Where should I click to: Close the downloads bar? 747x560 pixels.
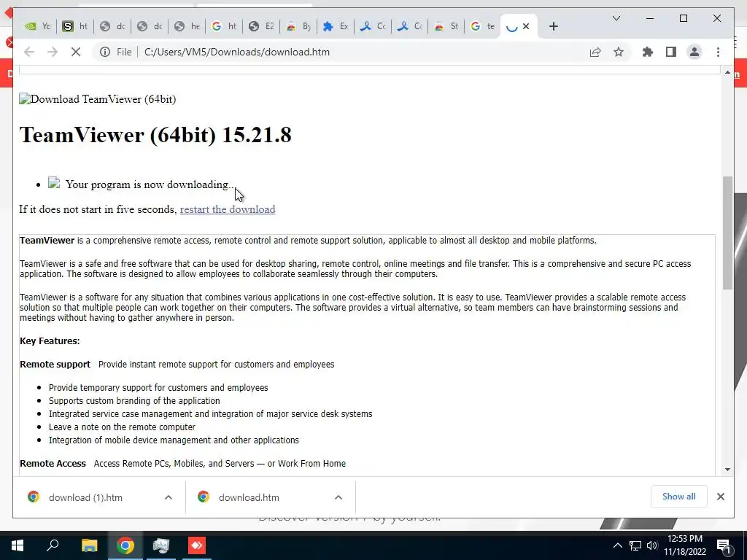[x=720, y=497]
